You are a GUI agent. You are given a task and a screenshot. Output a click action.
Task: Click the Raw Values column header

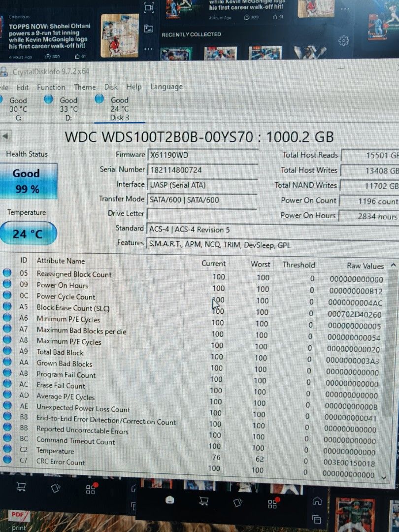(366, 266)
